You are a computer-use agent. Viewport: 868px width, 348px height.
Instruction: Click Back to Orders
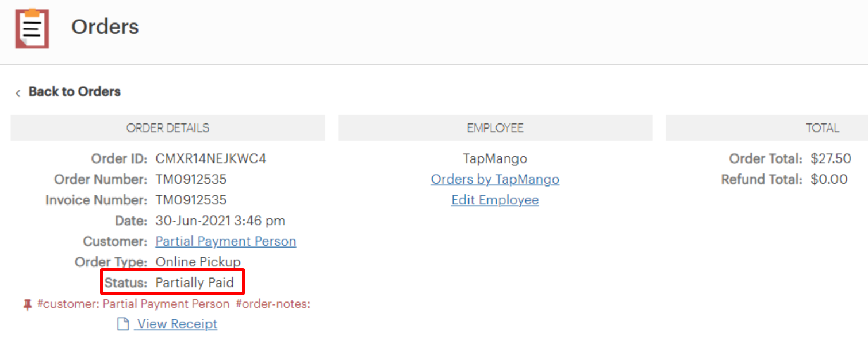[74, 91]
